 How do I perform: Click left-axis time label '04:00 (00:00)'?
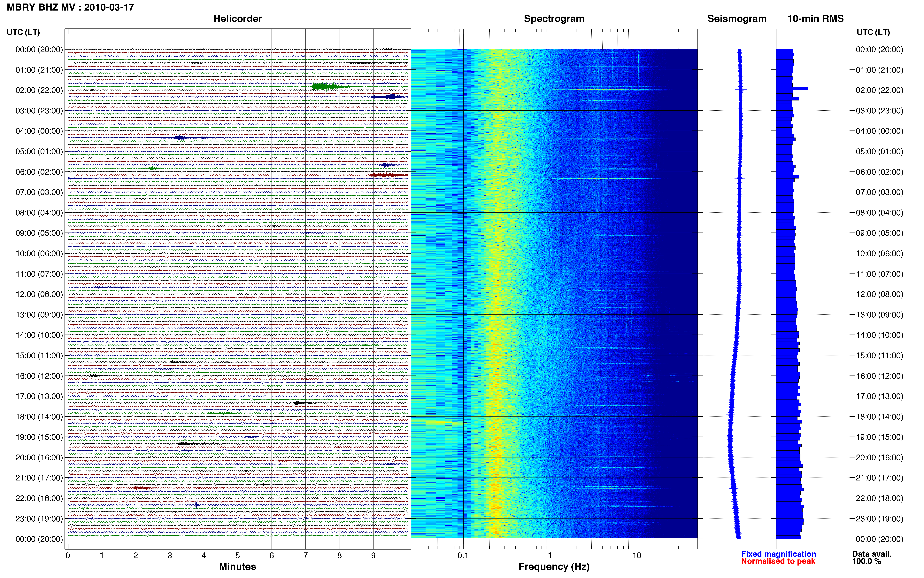point(39,131)
